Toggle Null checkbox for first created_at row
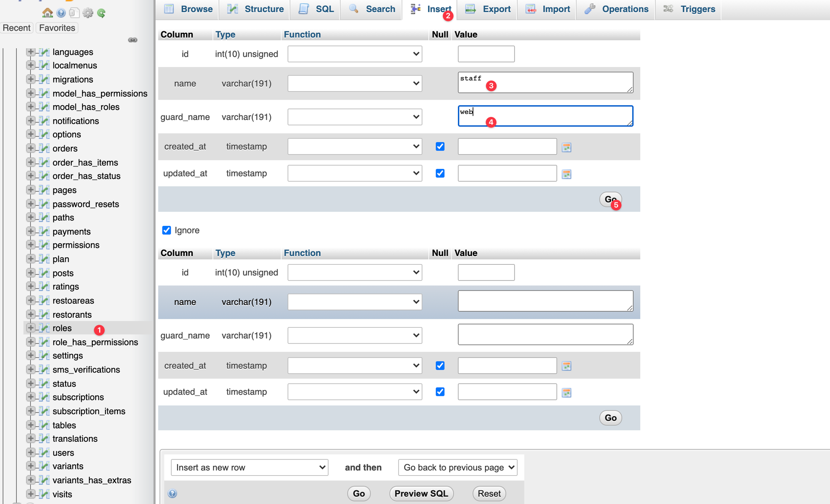Screen dimensions: 830x504 (x=440, y=147)
